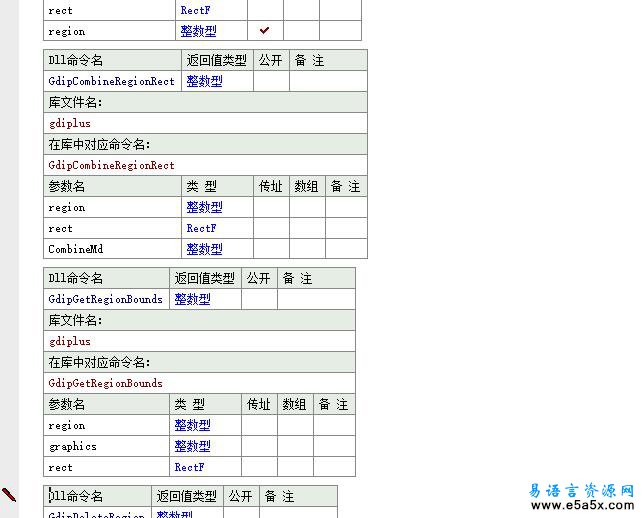Click the topmost rect parameter cell
This screenshot has width=643, height=518.
109,10
